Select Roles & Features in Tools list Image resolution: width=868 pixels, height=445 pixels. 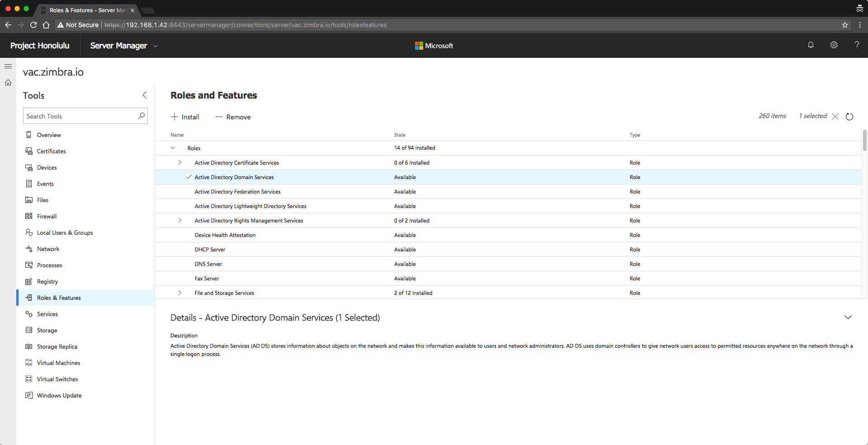coord(85,298)
